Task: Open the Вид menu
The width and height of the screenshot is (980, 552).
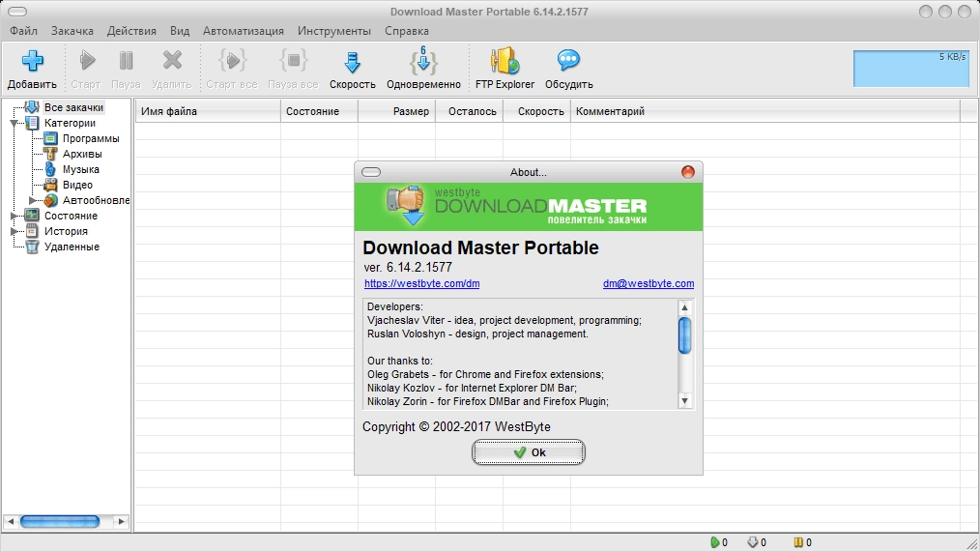Action: (x=180, y=31)
